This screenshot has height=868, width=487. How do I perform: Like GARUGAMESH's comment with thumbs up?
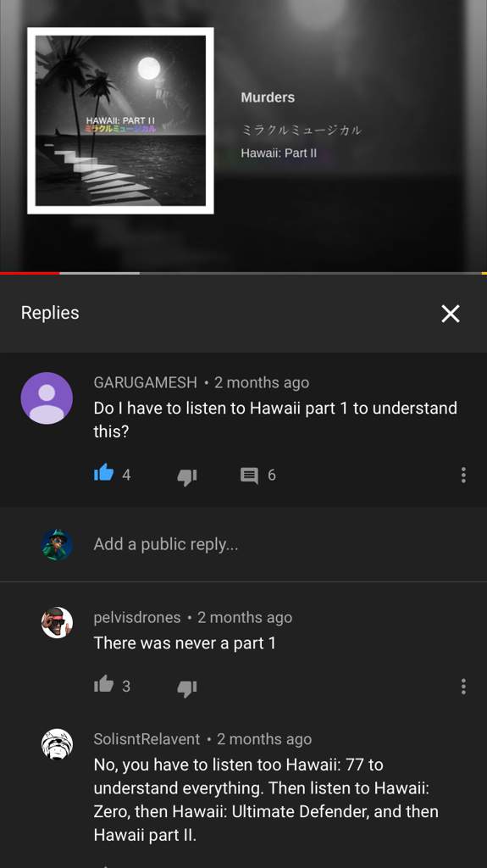[x=103, y=473]
